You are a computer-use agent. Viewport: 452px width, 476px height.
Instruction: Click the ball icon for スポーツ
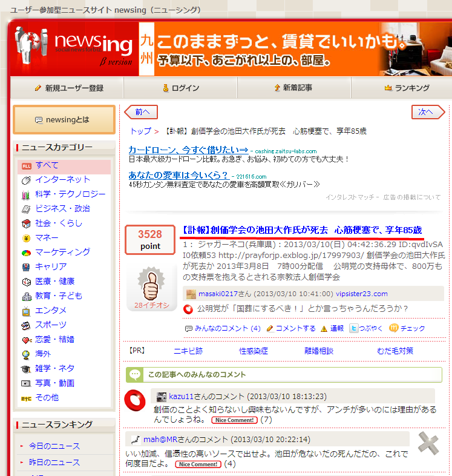coord(26,326)
